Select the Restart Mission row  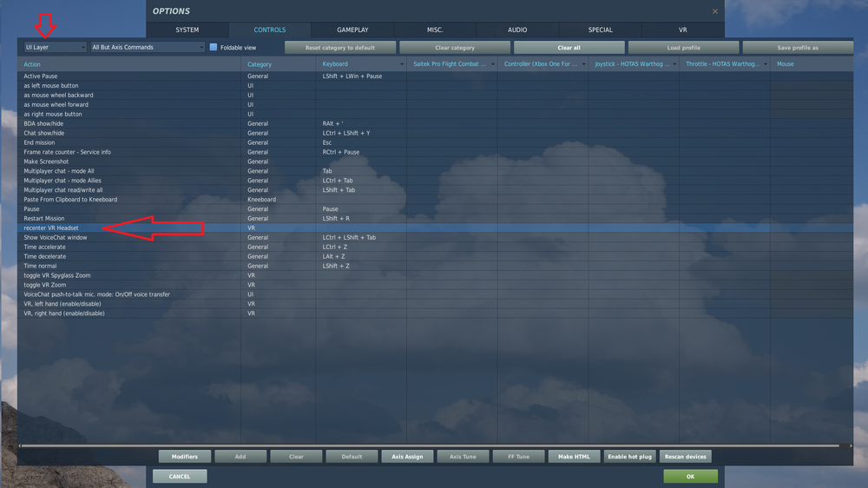click(435, 218)
